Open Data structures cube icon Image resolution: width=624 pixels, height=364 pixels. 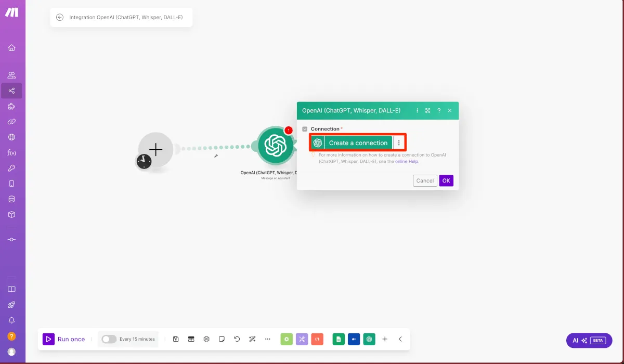coord(11,214)
